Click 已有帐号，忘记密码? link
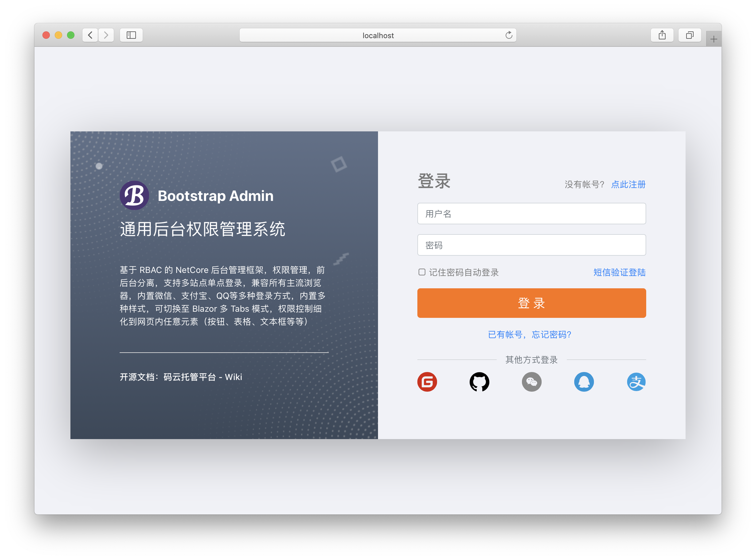 pos(530,334)
